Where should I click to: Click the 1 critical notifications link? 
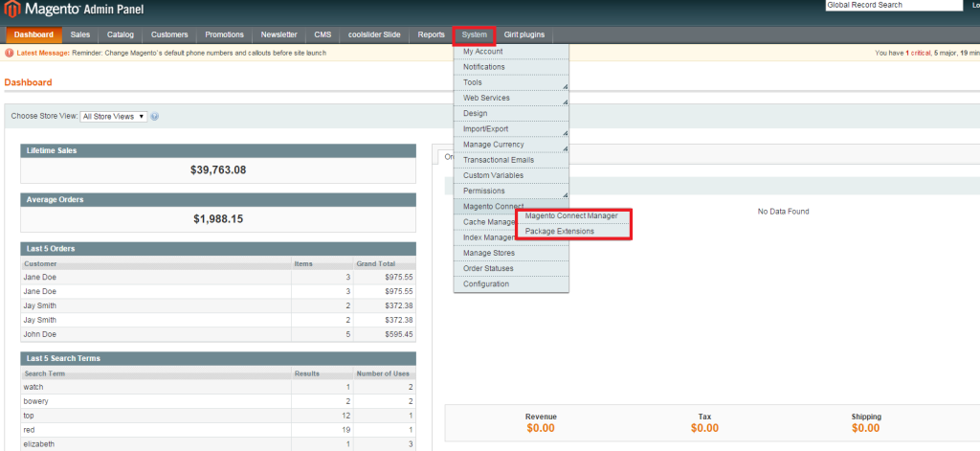click(918, 54)
